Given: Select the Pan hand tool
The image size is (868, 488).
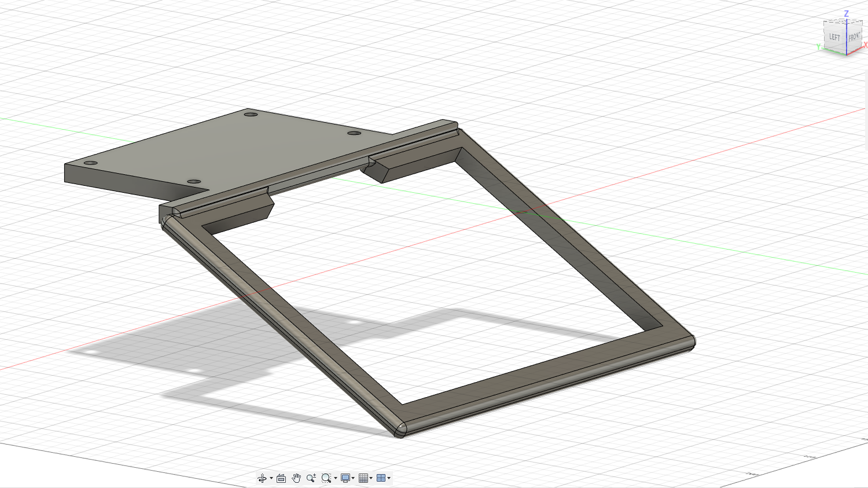Looking at the screenshot, I should coord(296,478).
